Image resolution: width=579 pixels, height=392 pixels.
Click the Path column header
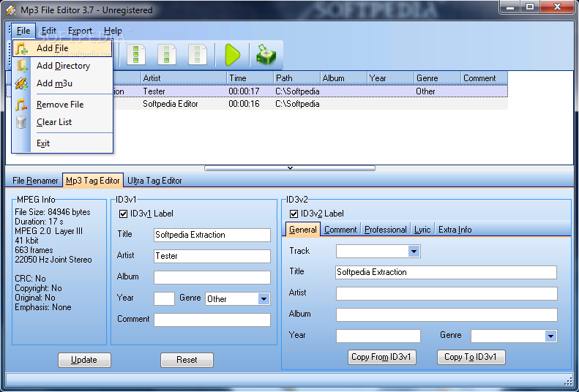(297, 78)
